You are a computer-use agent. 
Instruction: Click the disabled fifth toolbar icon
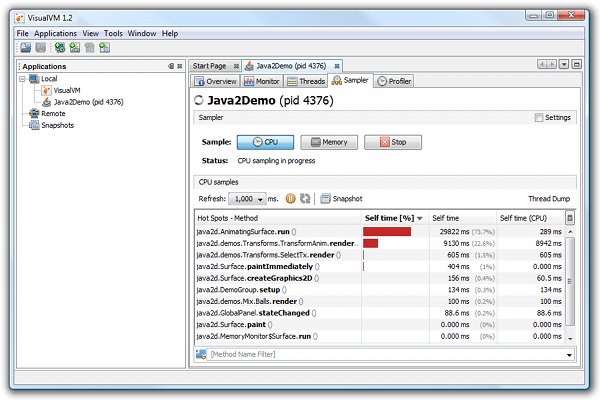pos(90,47)
